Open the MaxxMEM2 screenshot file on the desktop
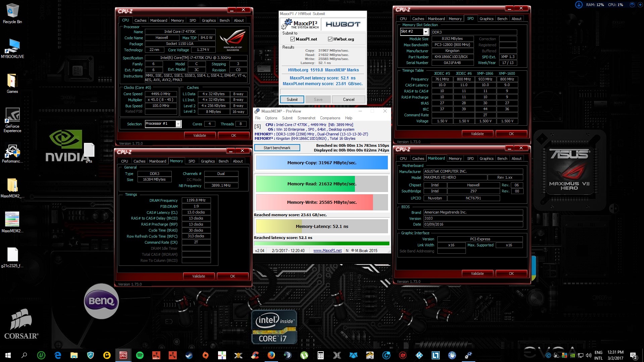 tap(12, 223)
